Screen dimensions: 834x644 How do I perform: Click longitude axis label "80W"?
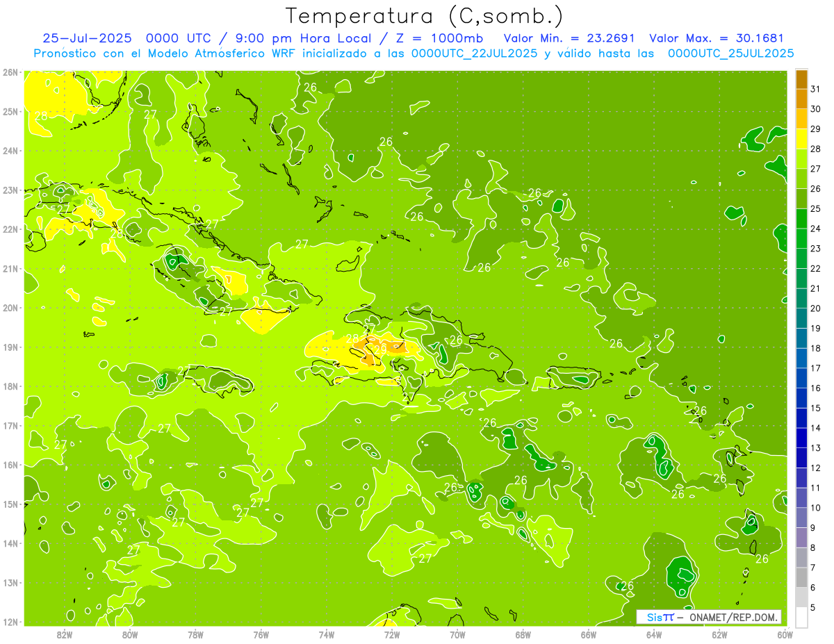(130, 634)
